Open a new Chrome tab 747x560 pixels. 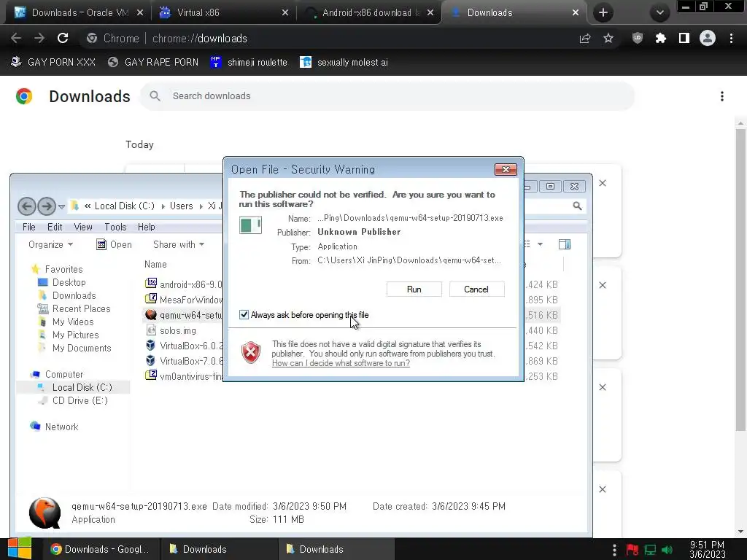[x=603, y=12]
